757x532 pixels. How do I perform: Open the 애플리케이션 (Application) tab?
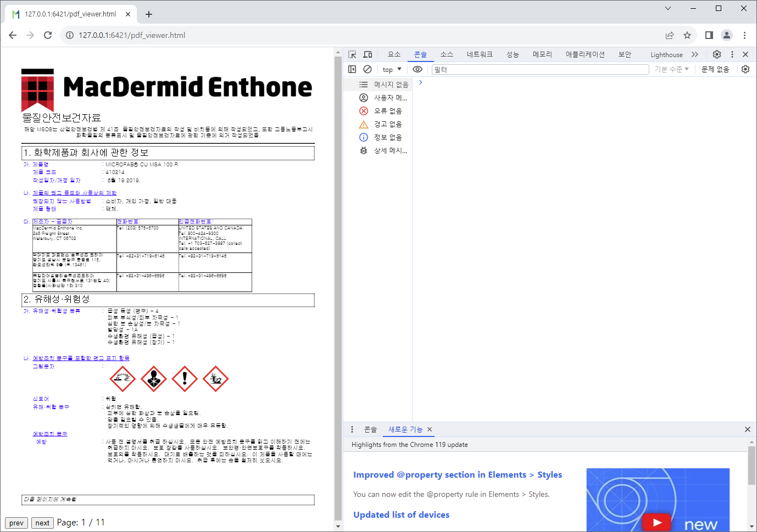click(x=585, y=54)
